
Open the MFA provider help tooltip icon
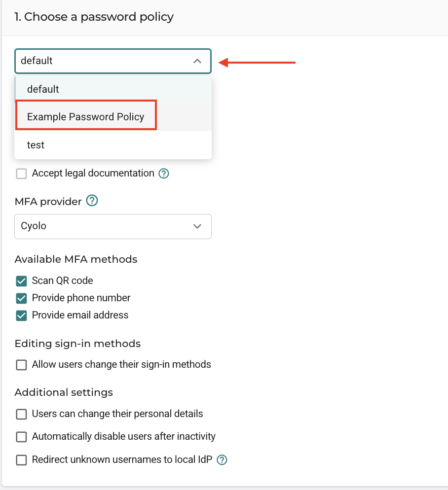coord(92,201)
